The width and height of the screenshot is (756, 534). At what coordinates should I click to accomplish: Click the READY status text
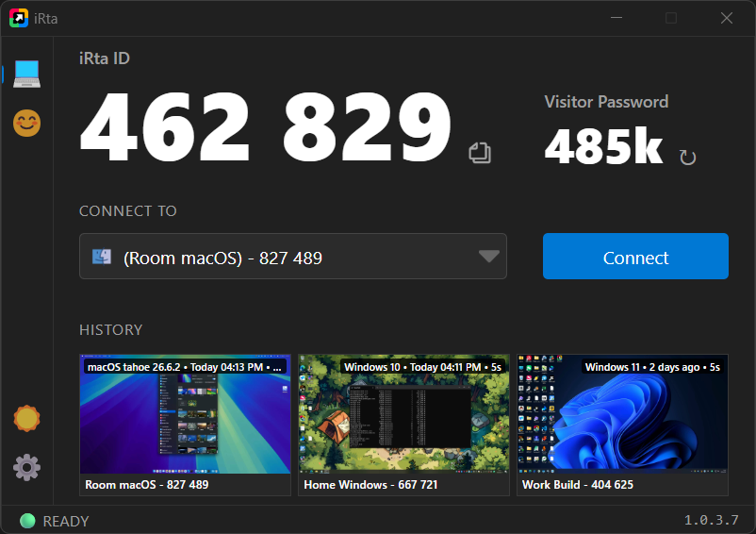[66, 522]
